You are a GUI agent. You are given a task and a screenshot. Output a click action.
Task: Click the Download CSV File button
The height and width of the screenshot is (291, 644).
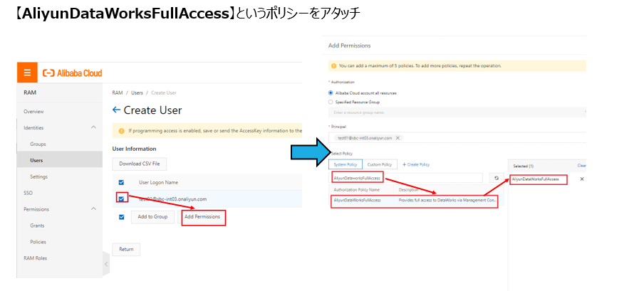click(139, 164)
